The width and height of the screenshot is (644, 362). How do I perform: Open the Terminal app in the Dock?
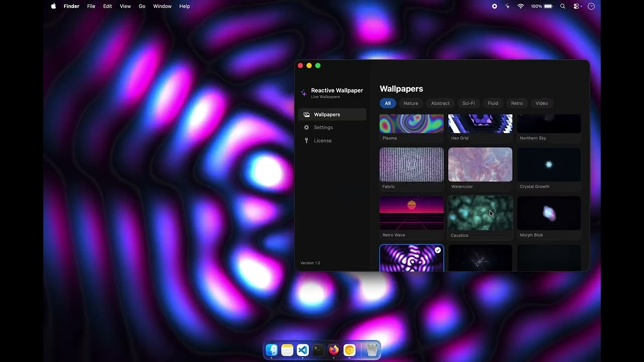(x=318, y=350)
